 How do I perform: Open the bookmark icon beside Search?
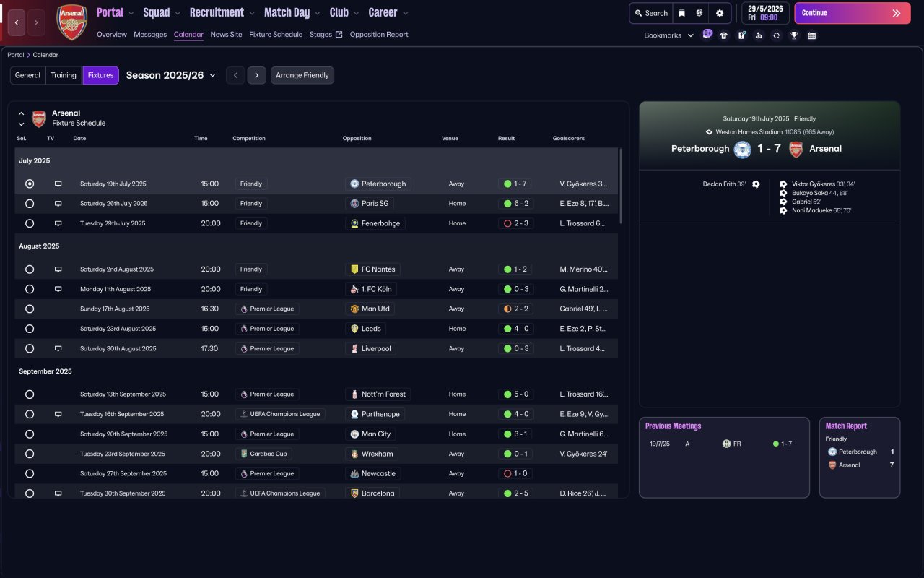point(681,13)
